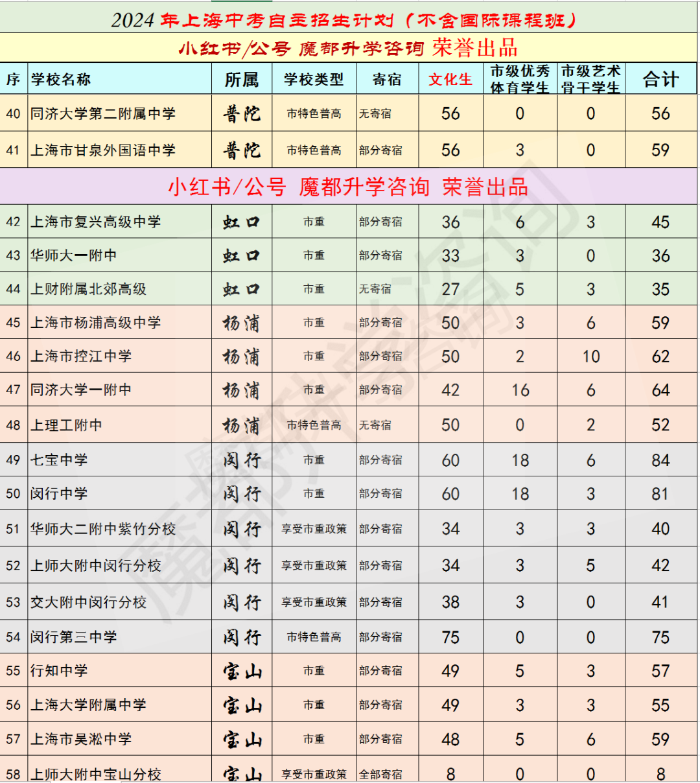Screen dimensions: 700x783
Task: Select cell '同济大学第二附属中学'
Action: pos(120,113)
